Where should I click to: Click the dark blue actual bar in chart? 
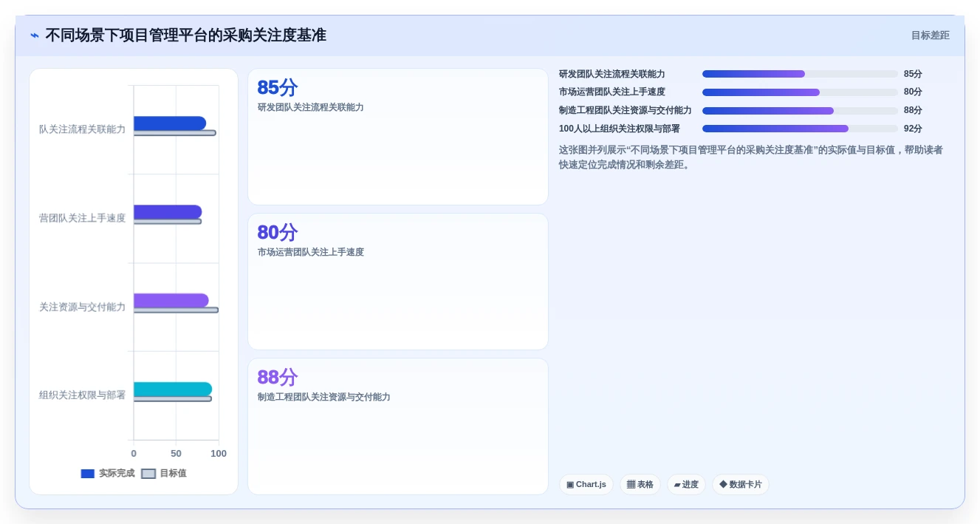[x=170, y=123]
